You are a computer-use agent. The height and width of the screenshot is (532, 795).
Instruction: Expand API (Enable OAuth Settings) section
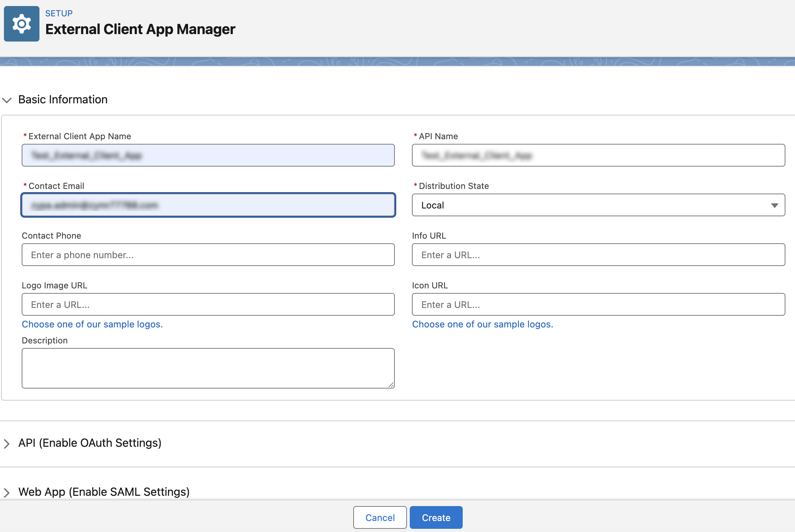tap(7, 444)
